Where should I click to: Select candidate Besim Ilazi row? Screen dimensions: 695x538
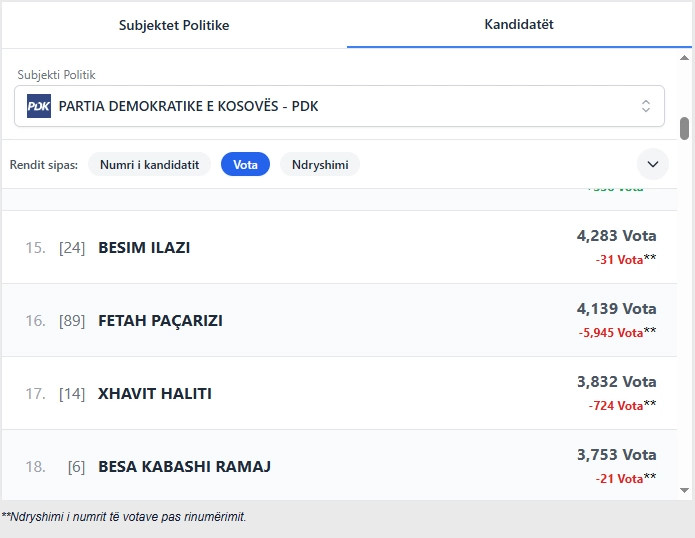pos(144,248)
